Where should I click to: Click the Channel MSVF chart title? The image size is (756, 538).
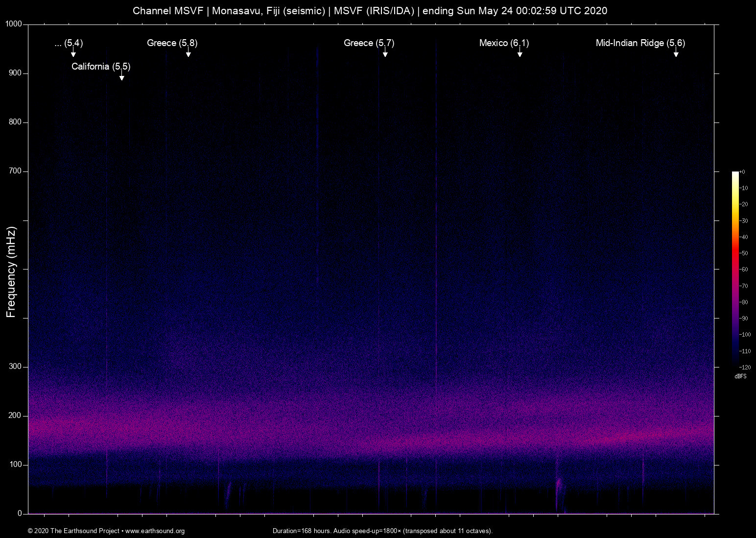point(370,11)
